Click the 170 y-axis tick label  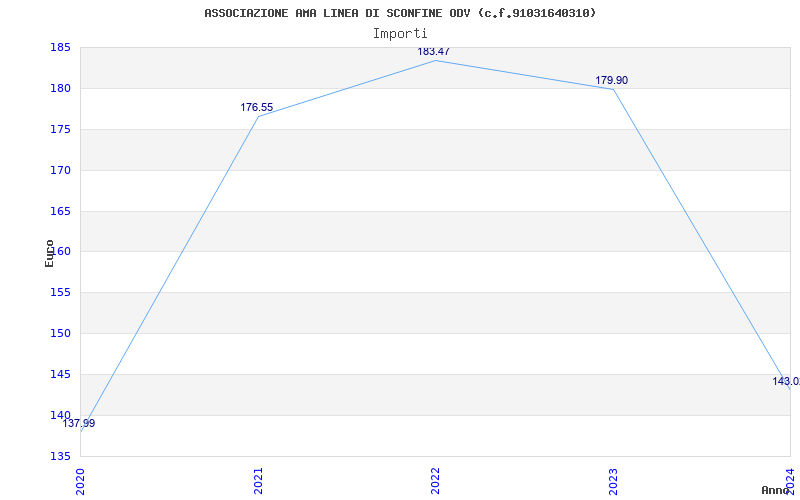pos(60,170)
